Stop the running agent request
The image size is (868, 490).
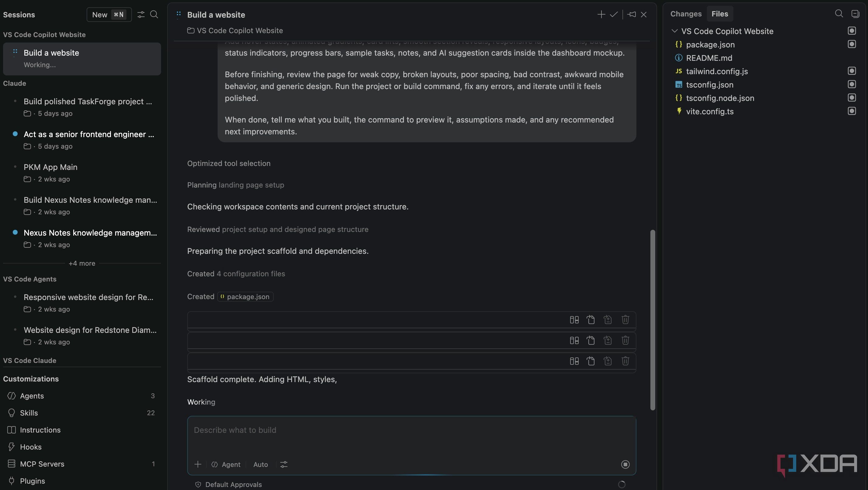point(625,464)
